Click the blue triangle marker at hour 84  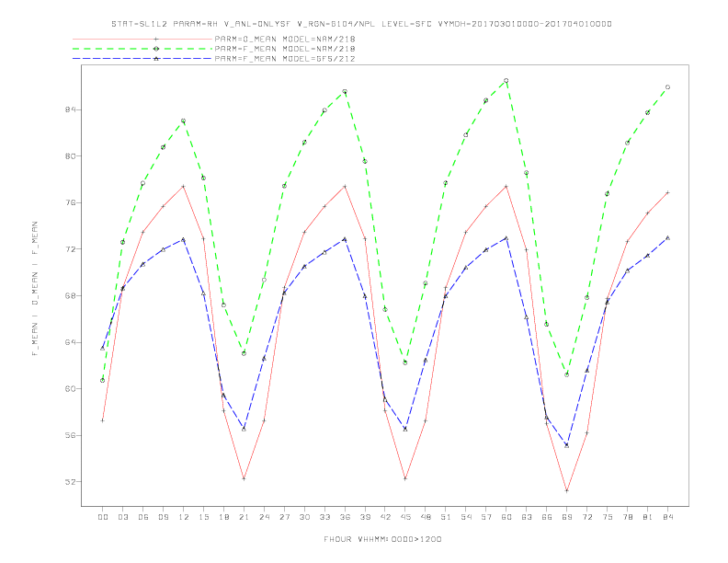667,238
